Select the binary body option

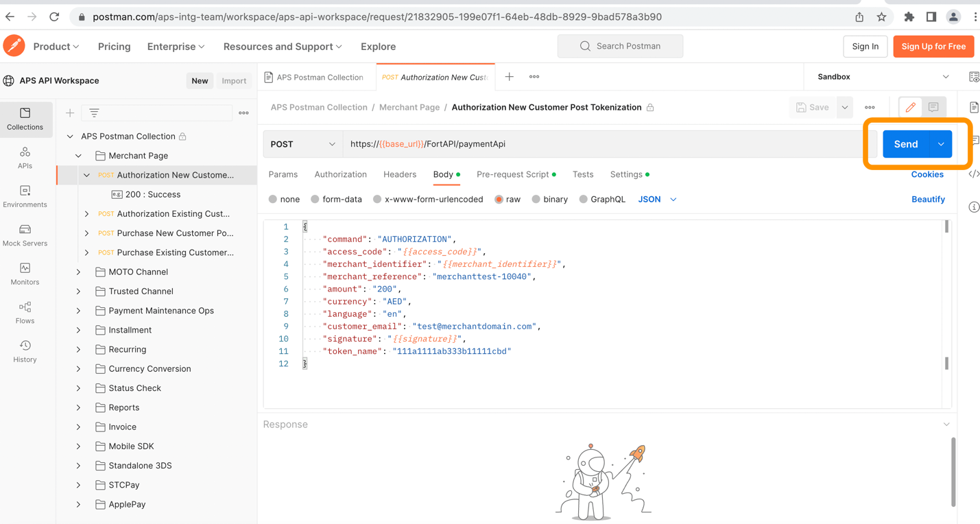(x=549, y=200)
